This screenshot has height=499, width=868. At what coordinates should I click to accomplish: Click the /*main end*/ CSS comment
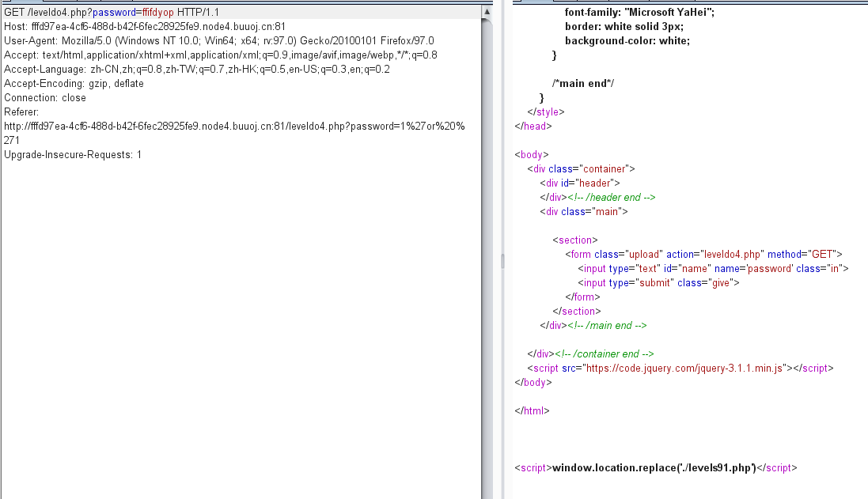583,84
